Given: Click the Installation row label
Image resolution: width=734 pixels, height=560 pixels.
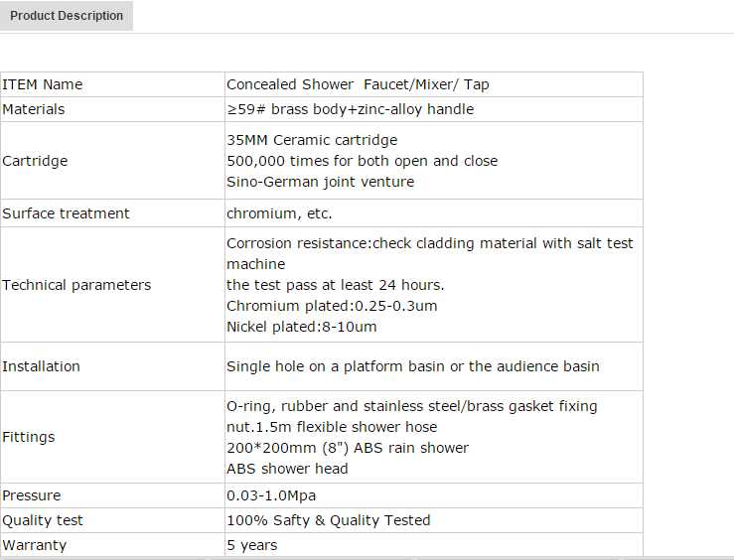Looking at the screenshot, I should pos(41,366).
